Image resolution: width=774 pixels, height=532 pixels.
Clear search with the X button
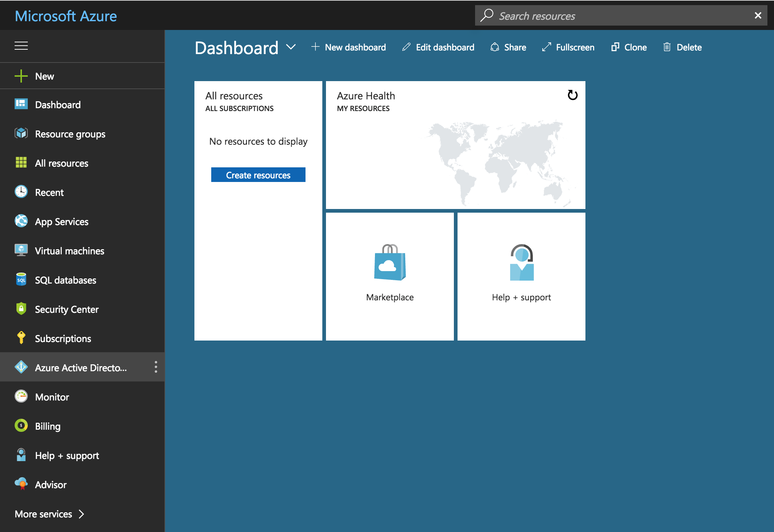click(x=758, y=15)
